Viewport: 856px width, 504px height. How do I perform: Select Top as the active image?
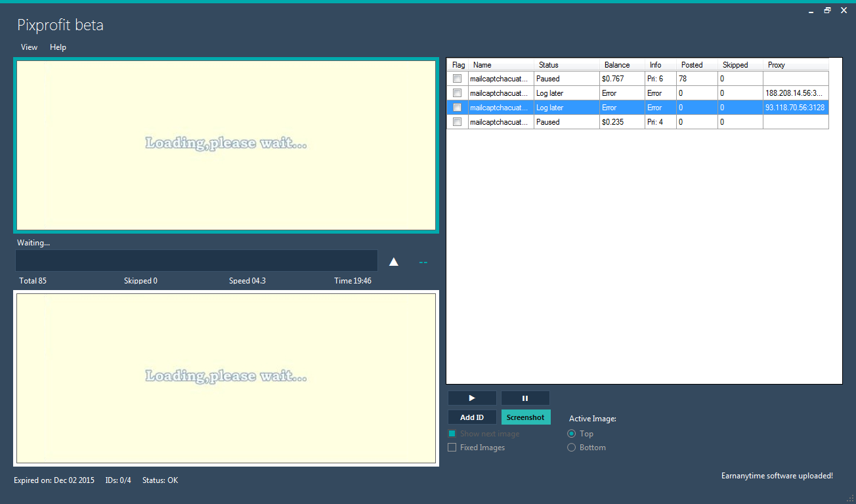(x=571, y=434)
